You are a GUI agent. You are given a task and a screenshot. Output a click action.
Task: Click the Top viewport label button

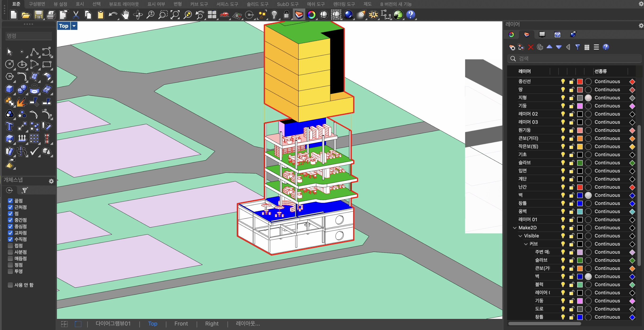[64, 26]
